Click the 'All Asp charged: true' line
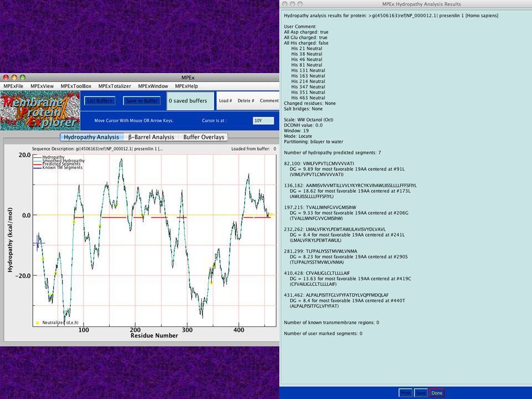532x399 pixels. (306, 32)
